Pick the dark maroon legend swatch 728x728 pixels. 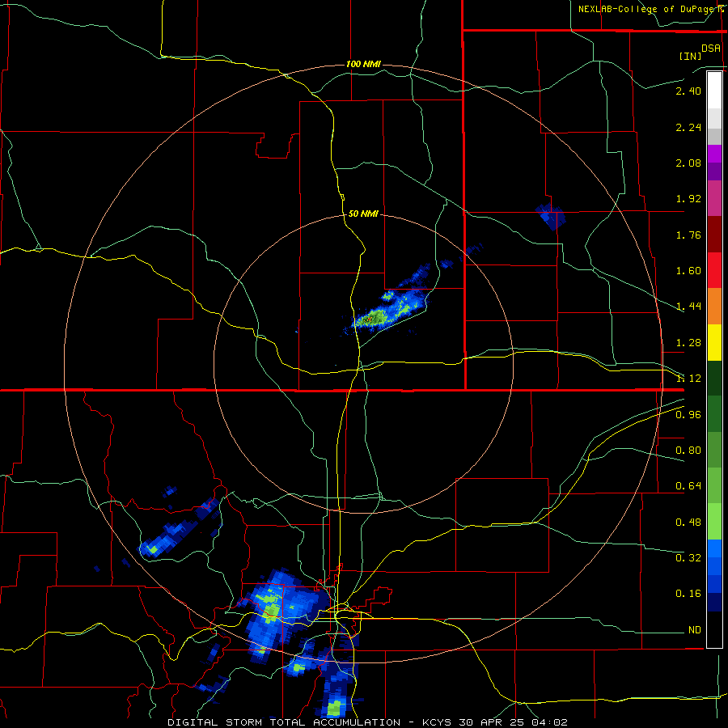coord(714,235)
